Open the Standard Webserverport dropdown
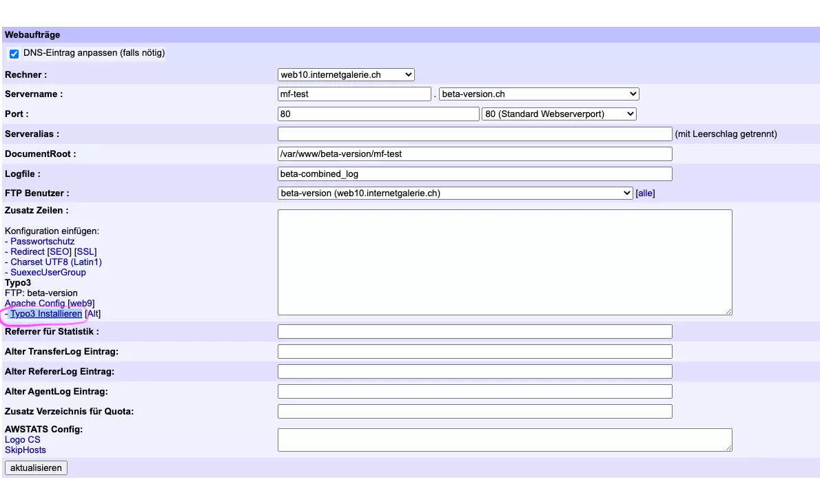The image size is (820, 504). coord(559,114)
